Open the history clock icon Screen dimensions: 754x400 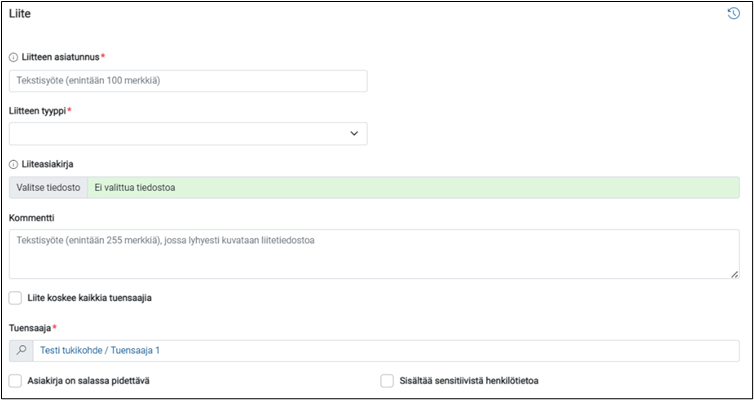tap(733, 14)
